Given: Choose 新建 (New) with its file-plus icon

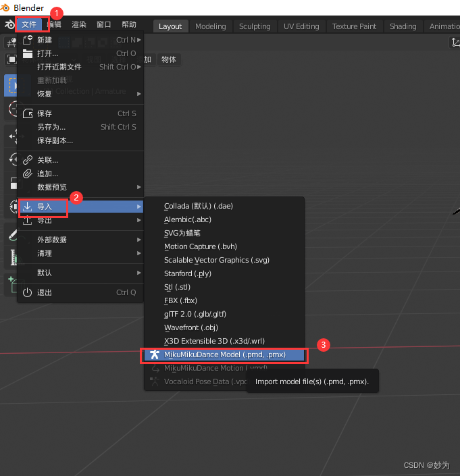Looking at the screenshot, I should point(80,40).
